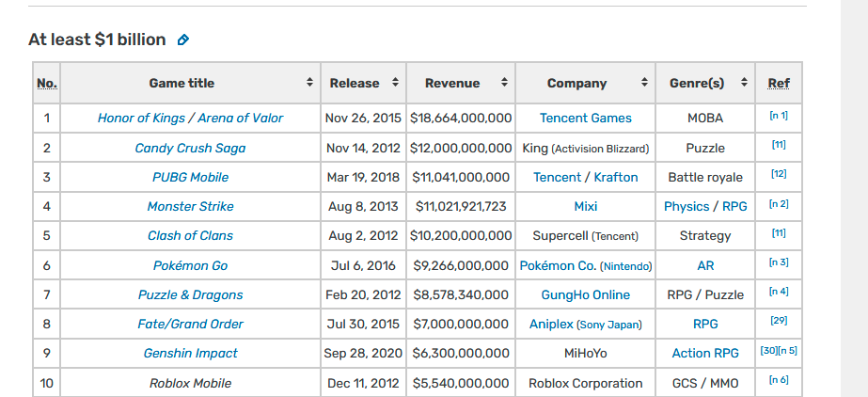Open the AR genre link
The height and width of the screenshot is (397, 868).
[705, 265]
